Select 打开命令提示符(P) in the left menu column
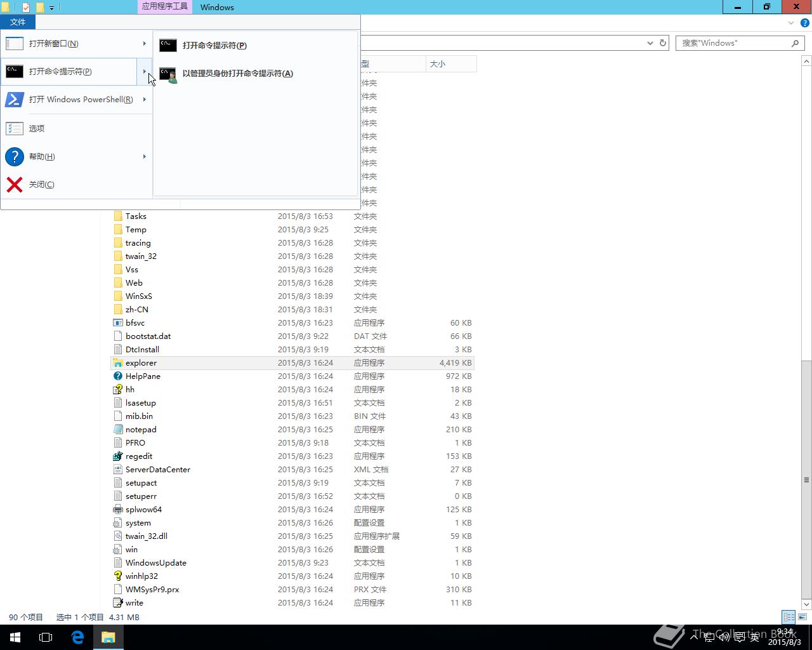 pyautogui.click(x=69, y=72)
